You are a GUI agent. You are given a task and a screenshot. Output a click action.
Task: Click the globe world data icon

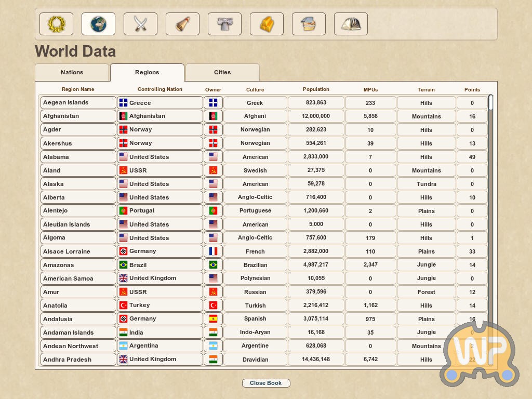98,24
